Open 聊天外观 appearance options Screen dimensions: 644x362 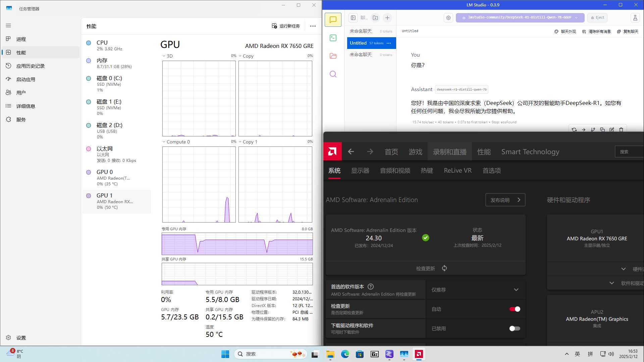[x=565, y=32]
